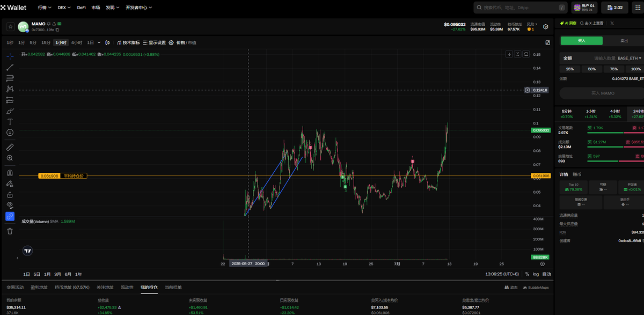Image resolution: width=644 pixels, height=315 pixels.
Task: Switch to the 流动性 tab
Action: (127, 288)
